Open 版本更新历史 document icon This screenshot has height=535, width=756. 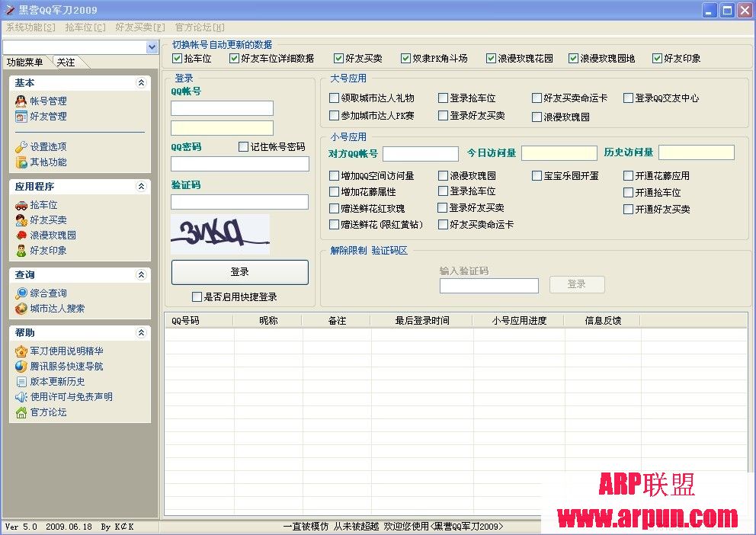tap(21, 382)
